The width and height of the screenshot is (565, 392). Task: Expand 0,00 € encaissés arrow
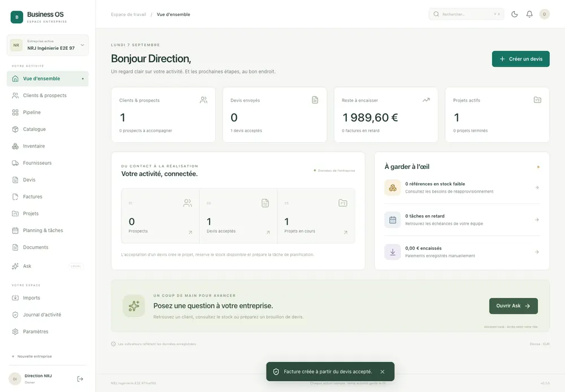537,252
